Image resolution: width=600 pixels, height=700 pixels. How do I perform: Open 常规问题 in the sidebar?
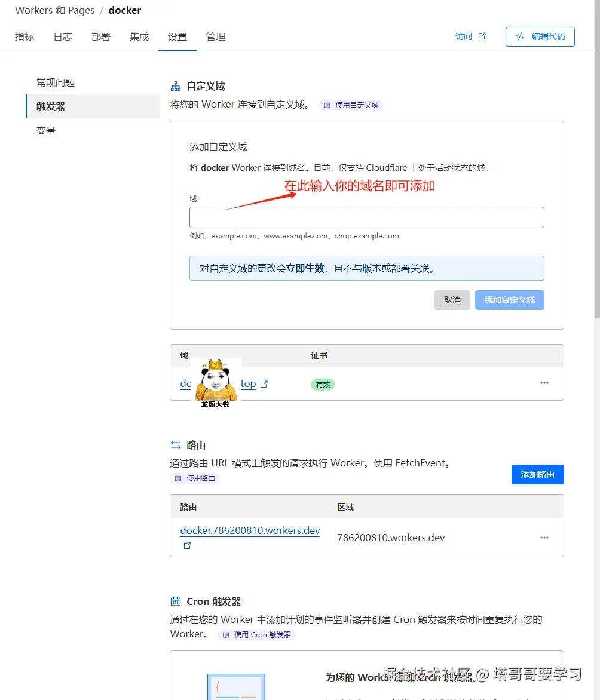pos(56,82)
